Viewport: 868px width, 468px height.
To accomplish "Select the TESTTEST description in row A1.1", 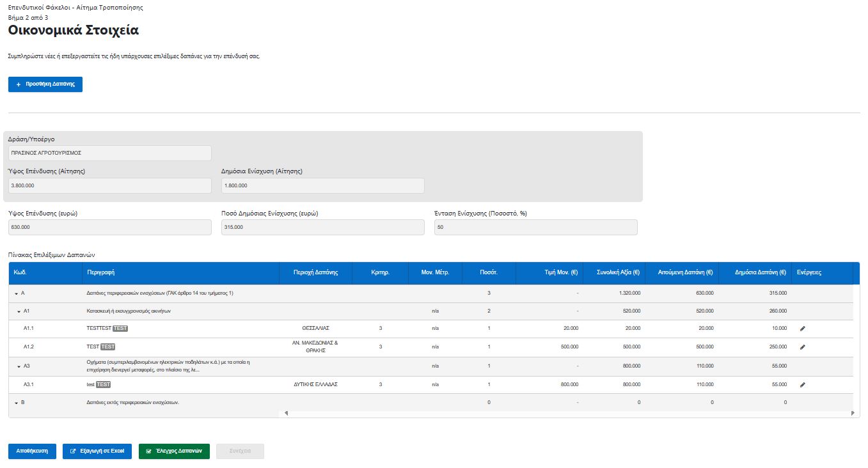I will tap(99, 328).
